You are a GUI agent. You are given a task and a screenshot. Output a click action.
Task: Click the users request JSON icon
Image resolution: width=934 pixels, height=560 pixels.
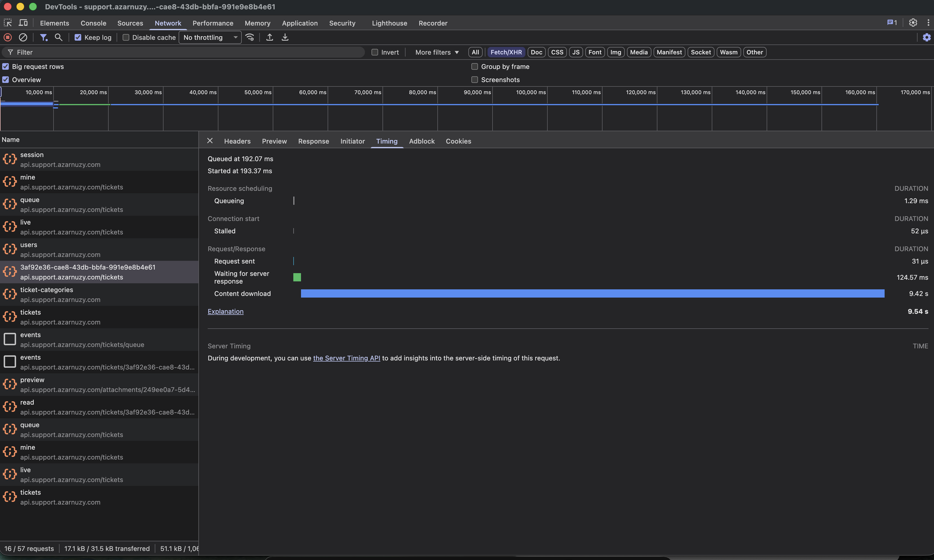click(x=10, y=249)
